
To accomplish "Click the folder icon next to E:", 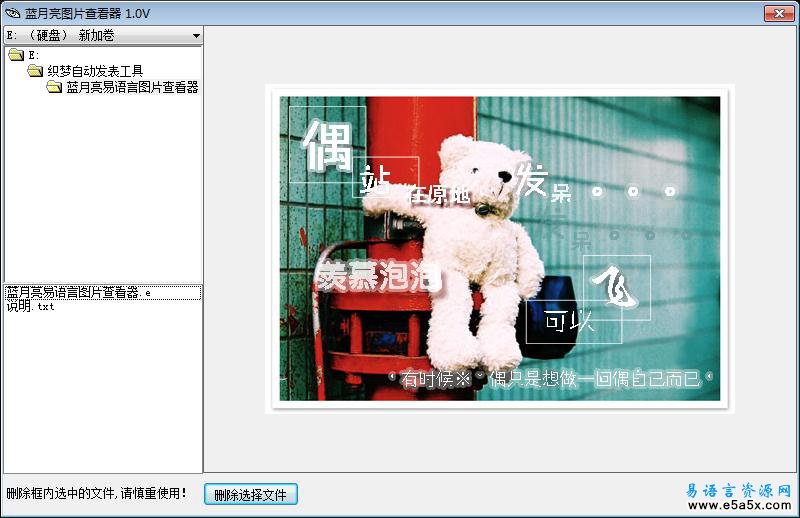I will 16,55.
